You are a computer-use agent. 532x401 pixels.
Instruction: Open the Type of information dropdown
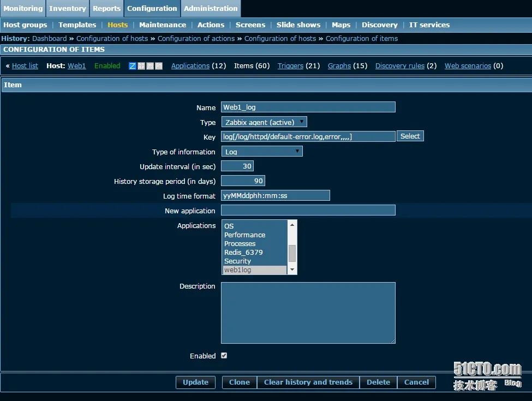pos(261,151)
